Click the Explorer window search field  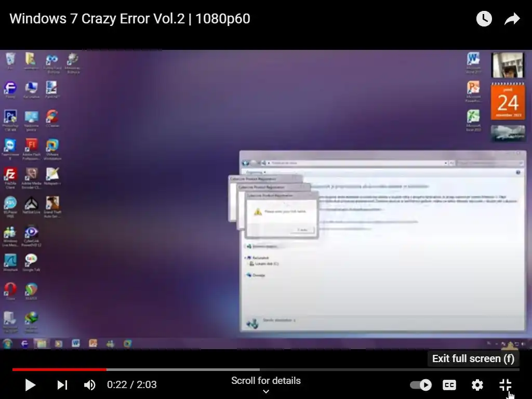tap(489, 163)
